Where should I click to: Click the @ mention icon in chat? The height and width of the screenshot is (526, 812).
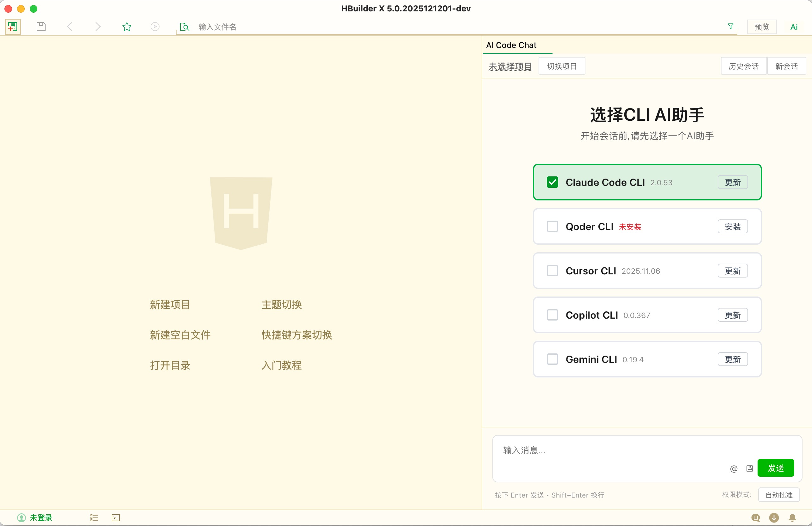(x=734, y=468)
